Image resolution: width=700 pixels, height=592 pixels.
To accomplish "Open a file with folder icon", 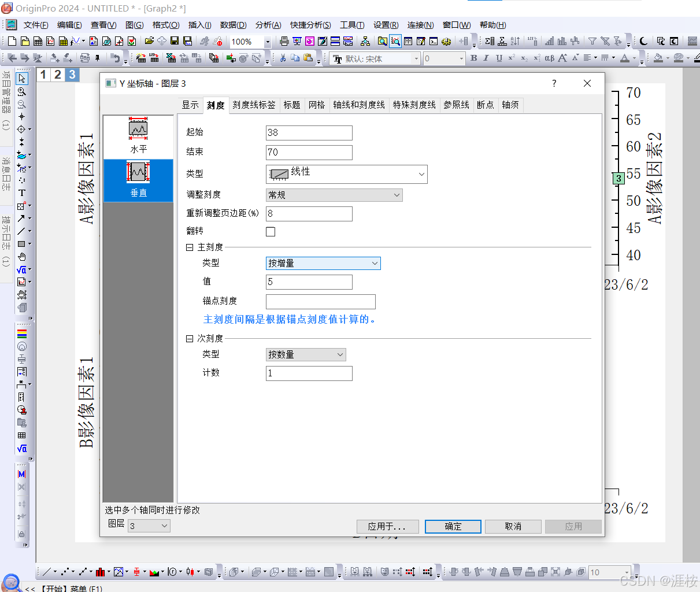I will click(x=149, y=41).
